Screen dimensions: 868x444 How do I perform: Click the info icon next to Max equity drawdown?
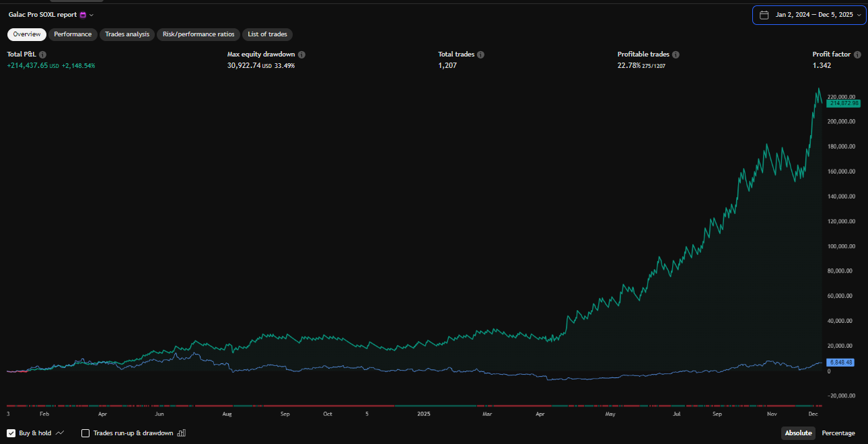[301, 54]
